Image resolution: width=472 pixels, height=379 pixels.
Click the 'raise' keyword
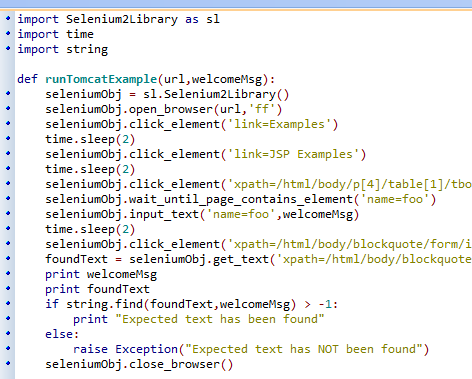click(90, 349)
